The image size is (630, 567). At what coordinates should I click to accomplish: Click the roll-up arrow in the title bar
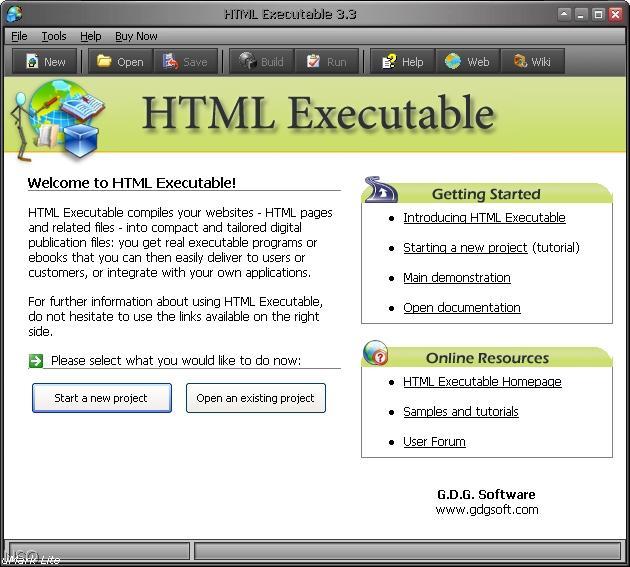pyautogui.click(x=564, y=15)
